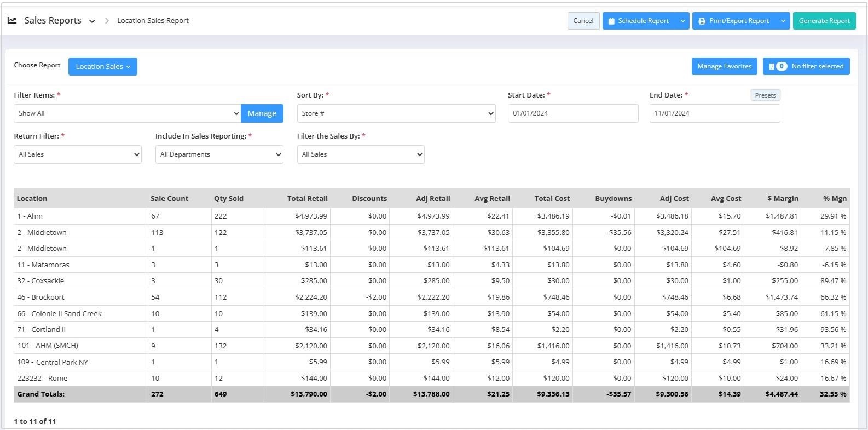Click the -$35.56 buydowns value for Middletown

coord(619,232)
